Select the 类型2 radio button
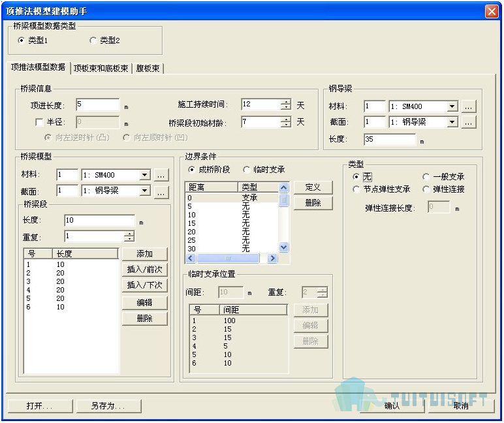This screenshot has width=504, height=423. 93,40
